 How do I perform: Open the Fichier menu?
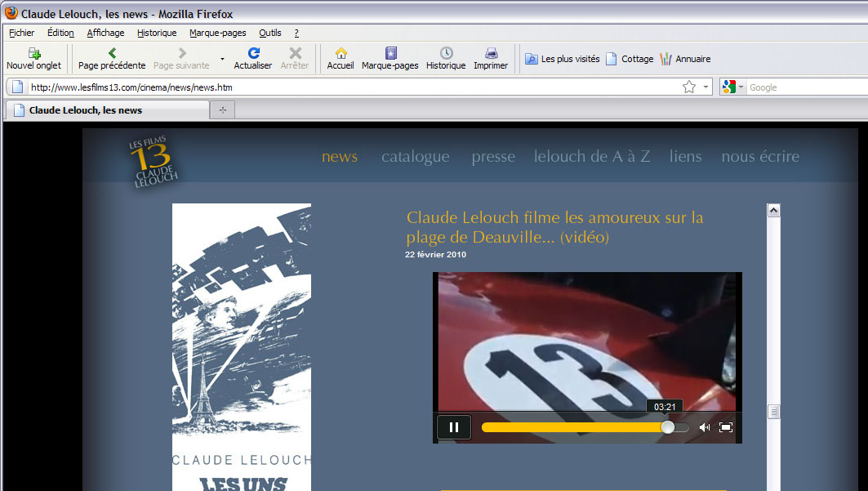pos(21,33)
